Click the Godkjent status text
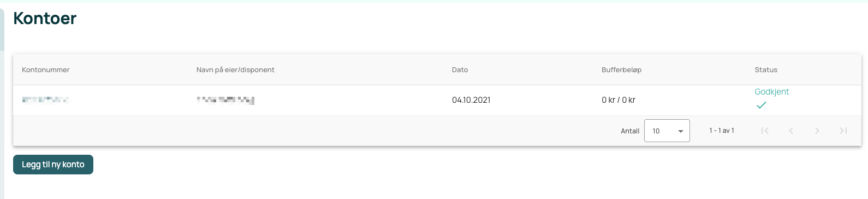The height and width of the screenshot is (199, 868). pyautogui.click(x=772, y=92)
